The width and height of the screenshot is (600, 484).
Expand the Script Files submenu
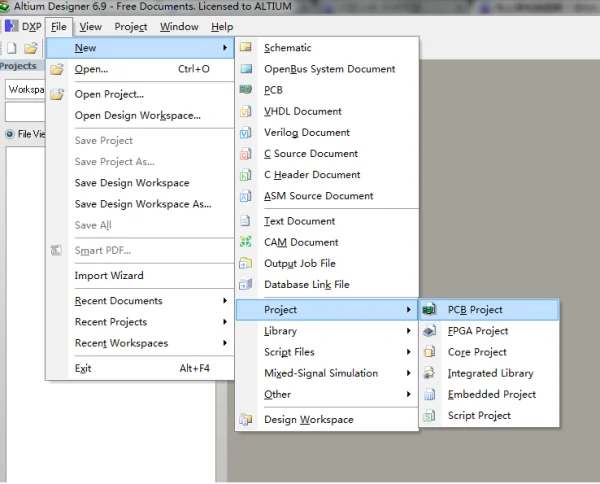409,352
